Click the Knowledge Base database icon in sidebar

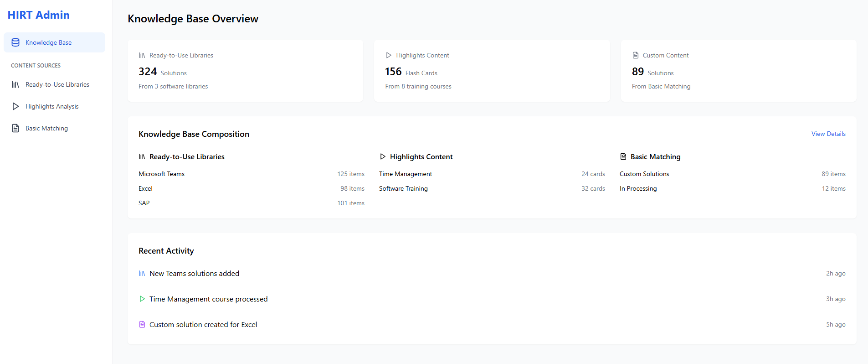point(15,42)
